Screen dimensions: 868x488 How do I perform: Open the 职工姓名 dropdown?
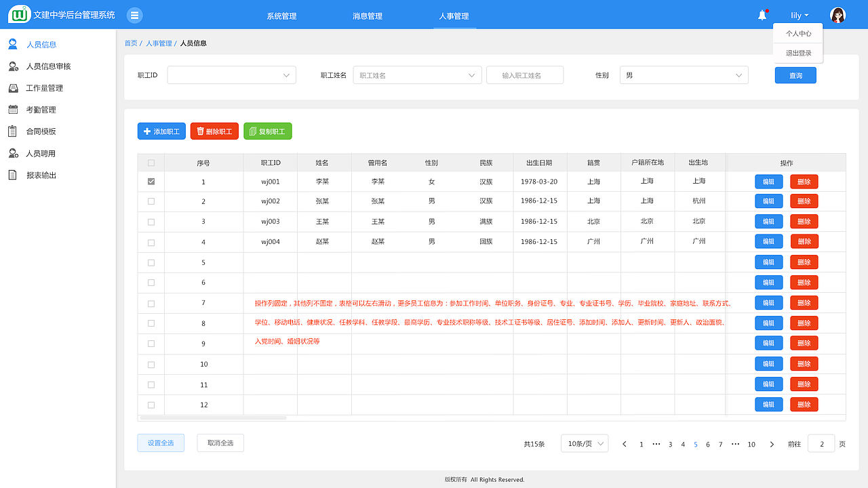(x=417, y=75)
